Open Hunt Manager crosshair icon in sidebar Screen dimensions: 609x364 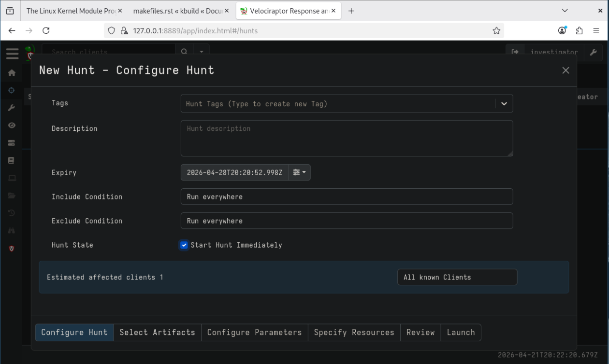coord(12,90)
